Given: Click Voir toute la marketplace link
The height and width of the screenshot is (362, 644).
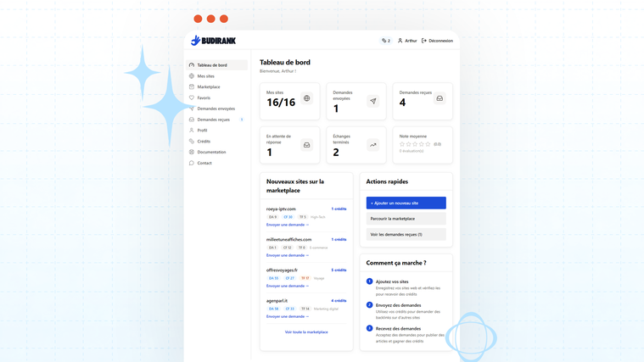Looking at the screenshot, I should (306, 332).
